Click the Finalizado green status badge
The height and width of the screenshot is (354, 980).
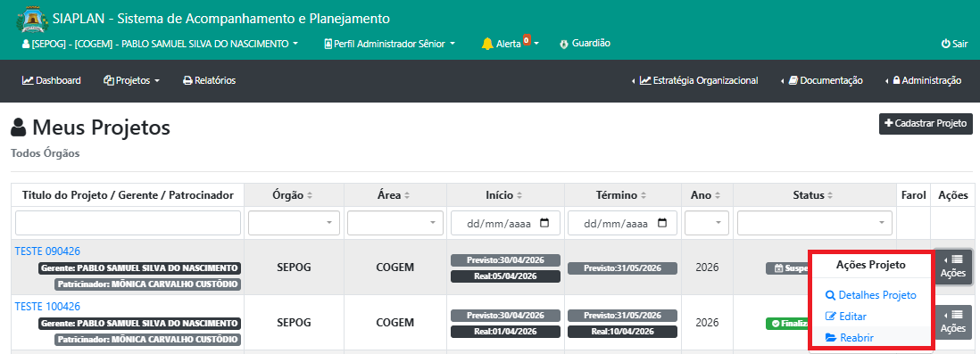pos(787,324)
